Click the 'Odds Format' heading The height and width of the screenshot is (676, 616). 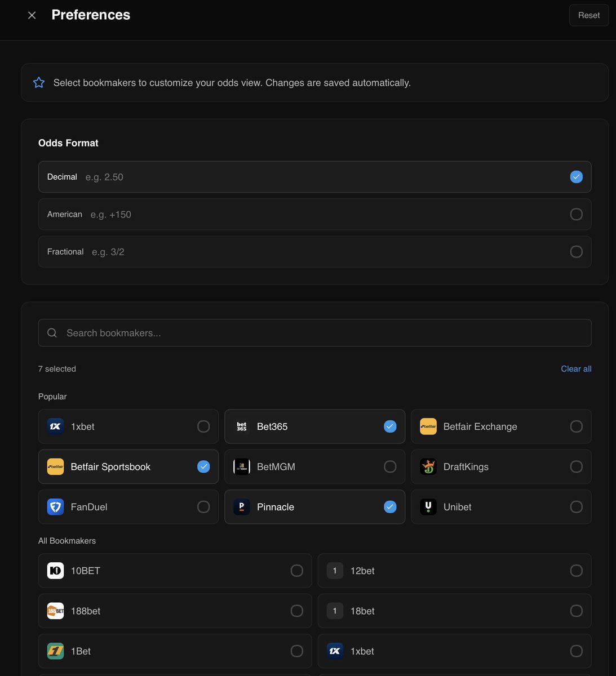(x=68, y=143)
